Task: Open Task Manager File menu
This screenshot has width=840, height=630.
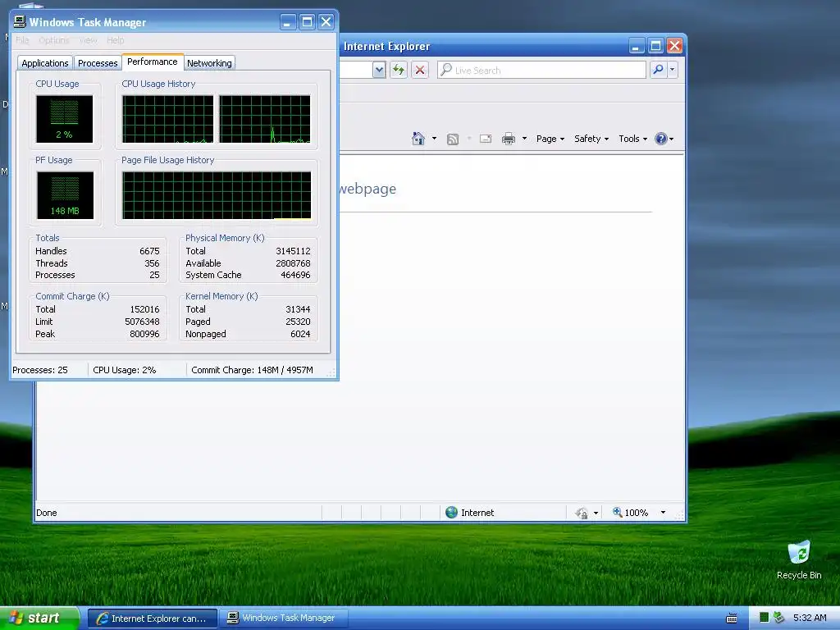Action: (x=22, y=40)
